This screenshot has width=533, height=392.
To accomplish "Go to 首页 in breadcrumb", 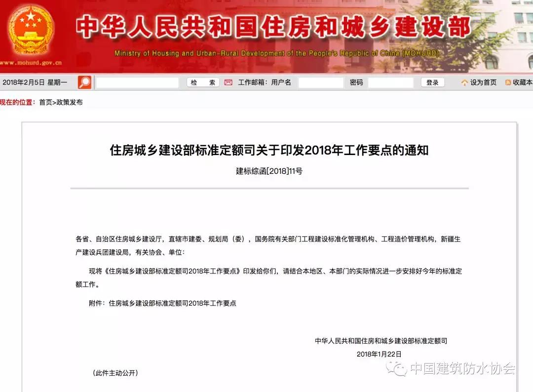I will point(45,102).
